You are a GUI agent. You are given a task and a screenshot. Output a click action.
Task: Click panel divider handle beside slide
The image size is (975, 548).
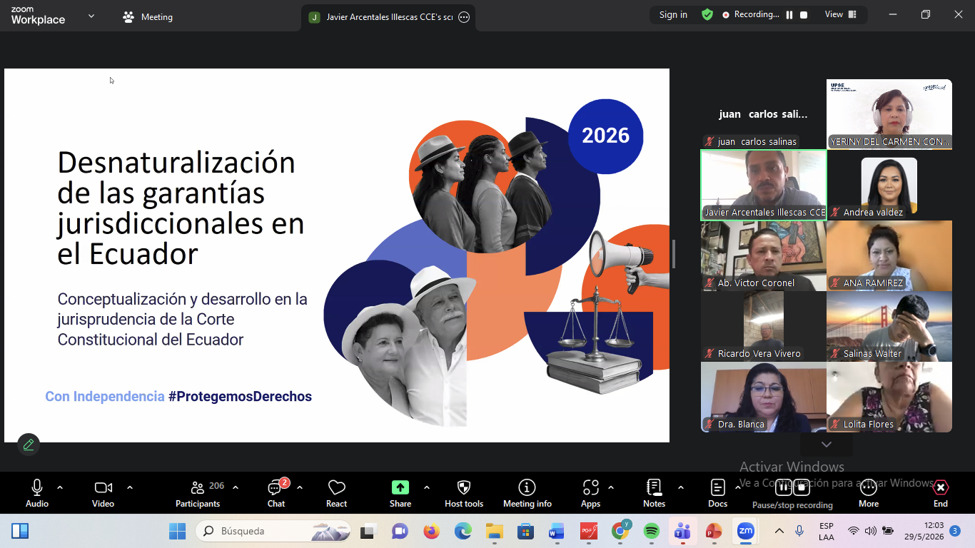[673, 254]
